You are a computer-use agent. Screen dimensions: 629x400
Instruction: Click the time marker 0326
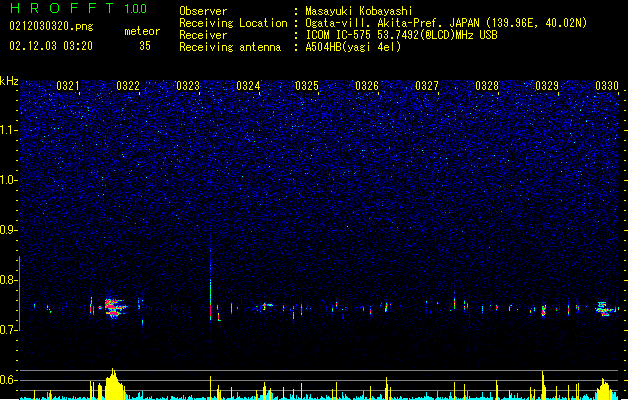[x=367, y=86]
